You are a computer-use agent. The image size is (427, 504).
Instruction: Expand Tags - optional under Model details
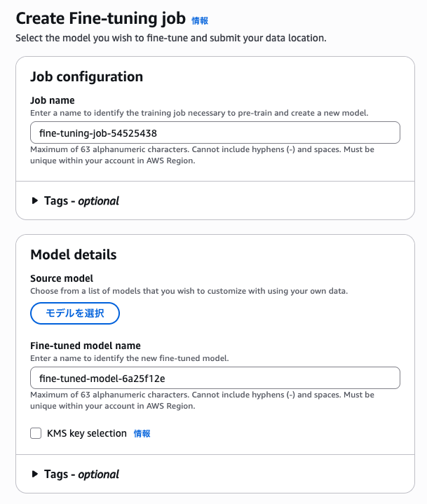click(x=81, y=474)
